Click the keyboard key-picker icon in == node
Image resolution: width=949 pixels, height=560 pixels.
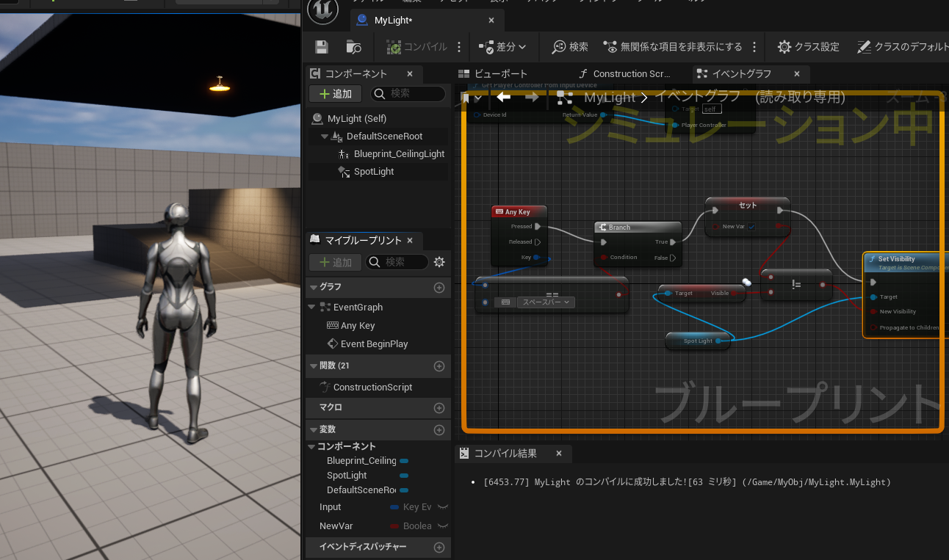coord(506,302)
